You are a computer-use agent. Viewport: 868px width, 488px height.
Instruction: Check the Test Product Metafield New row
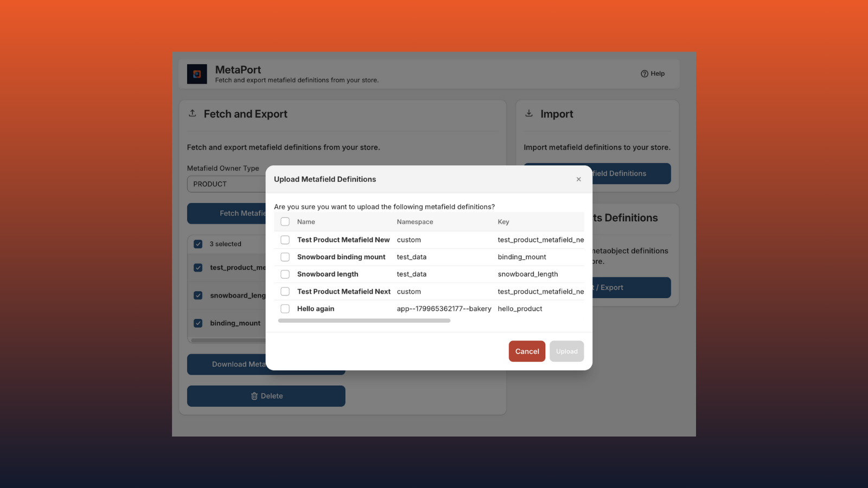coord(285,240)
